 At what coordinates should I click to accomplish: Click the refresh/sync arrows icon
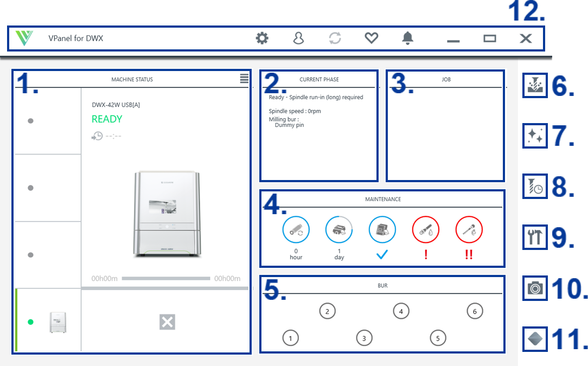click(x=335, y=38)
